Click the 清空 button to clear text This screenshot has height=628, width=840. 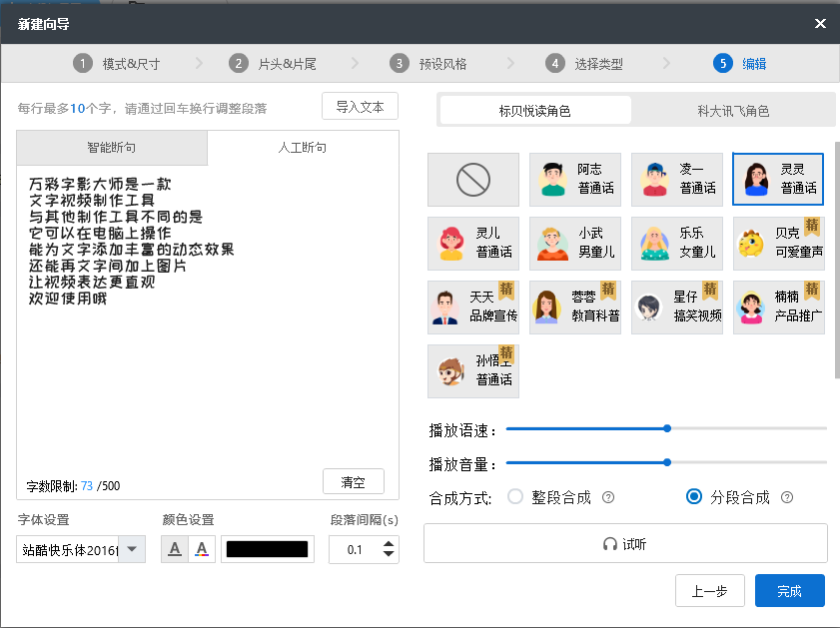(353, 480)
